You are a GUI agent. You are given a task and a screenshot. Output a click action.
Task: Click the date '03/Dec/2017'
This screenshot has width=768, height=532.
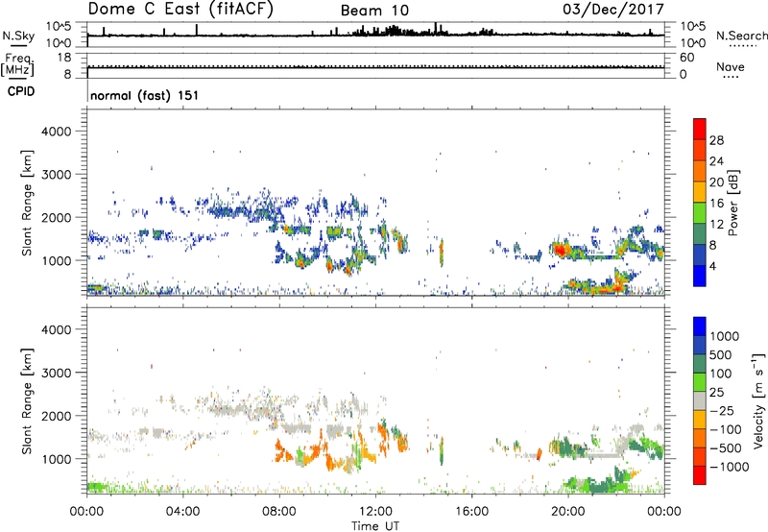[x=613, y=10]
